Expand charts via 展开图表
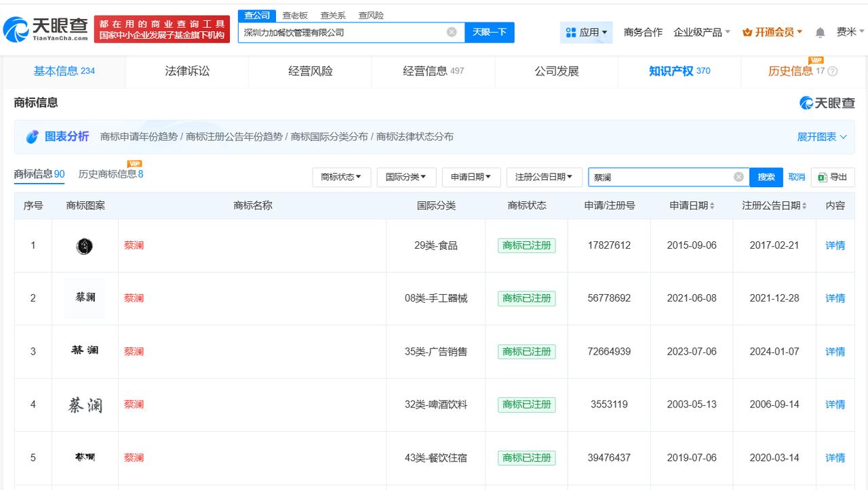 click(x=822, y=137)
